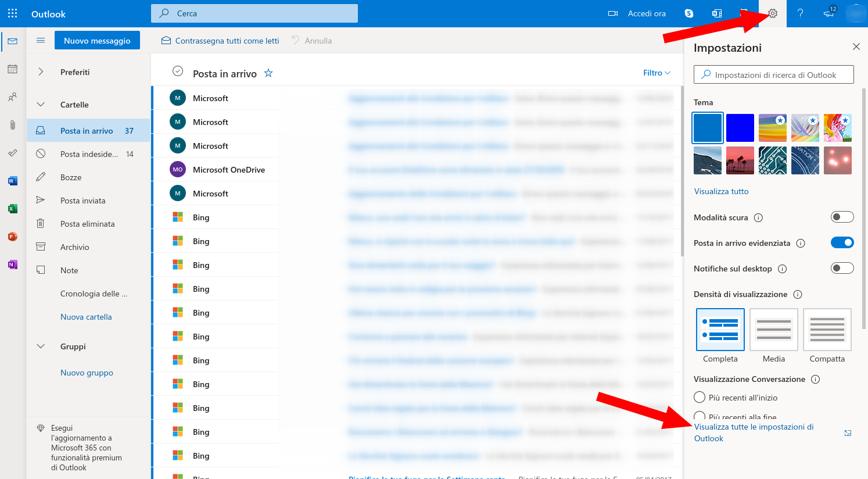Screen dimensions: 868x479
Task: Click the Nuovo messaggio button
Action: (x=97, y=41)
